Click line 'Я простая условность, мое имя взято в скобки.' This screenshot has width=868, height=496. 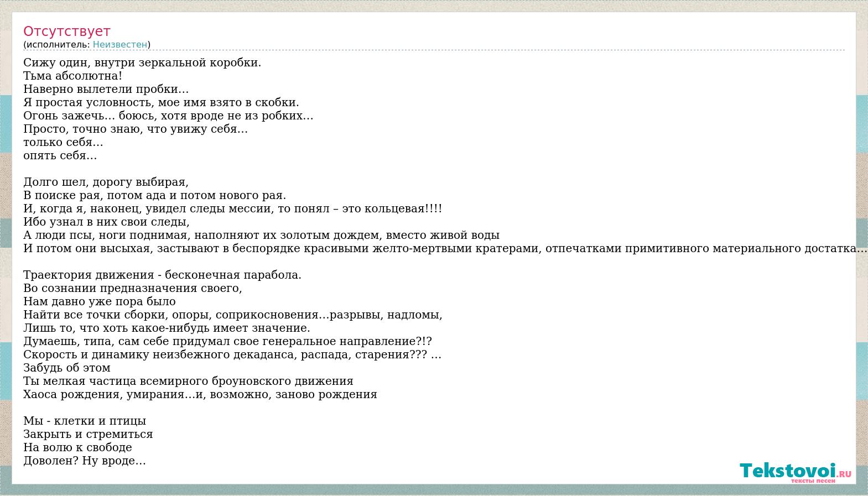pyautogui.click(x=161, y=102)
